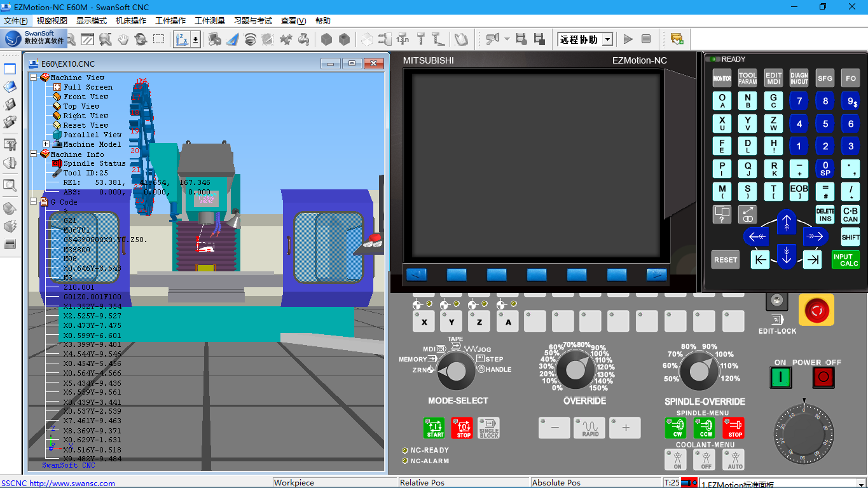This screenshot has width=868, height=488.
Task: Click the stop simulation toolbar button
Action: 646,39
